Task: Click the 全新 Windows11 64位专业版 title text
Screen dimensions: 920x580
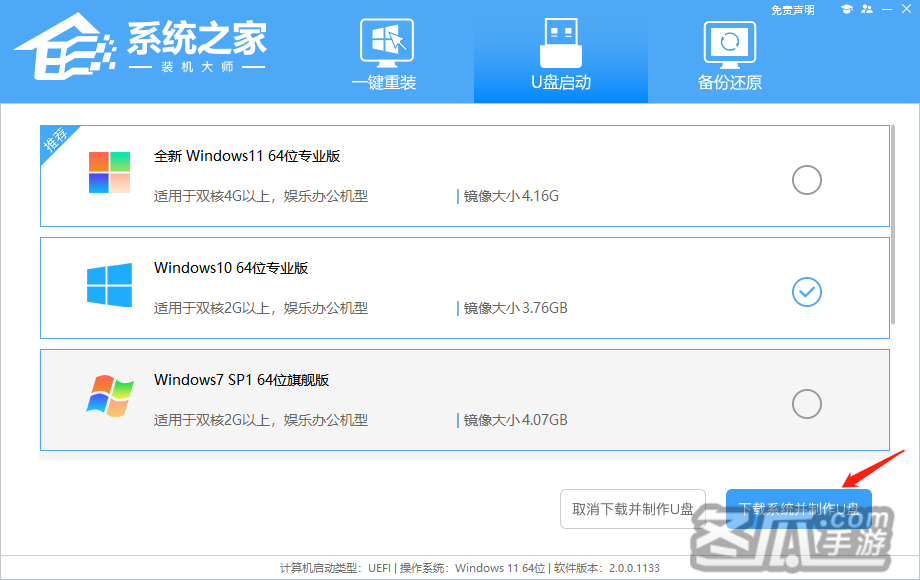Action: click(x=247, y=156)
